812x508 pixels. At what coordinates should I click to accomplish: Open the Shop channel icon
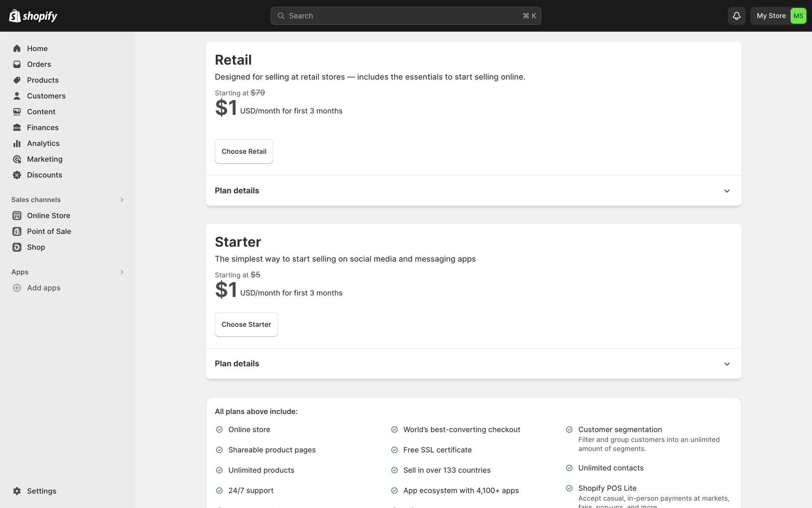point(17,247)
